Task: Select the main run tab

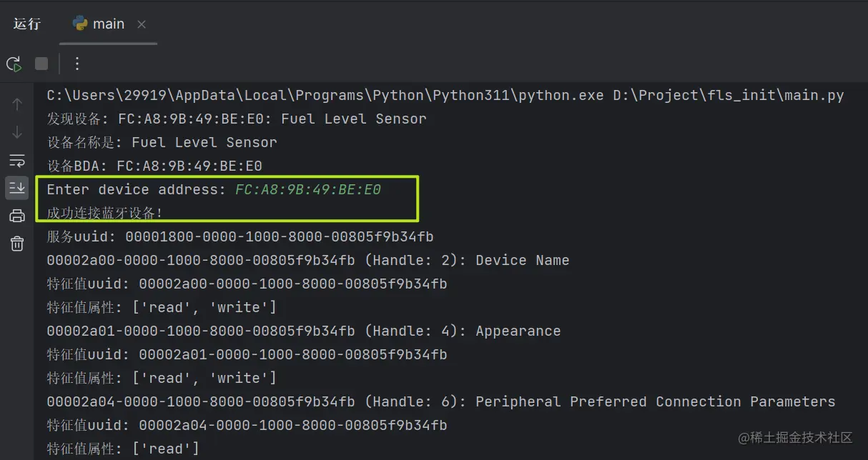Action: click(x=99, y=24)
